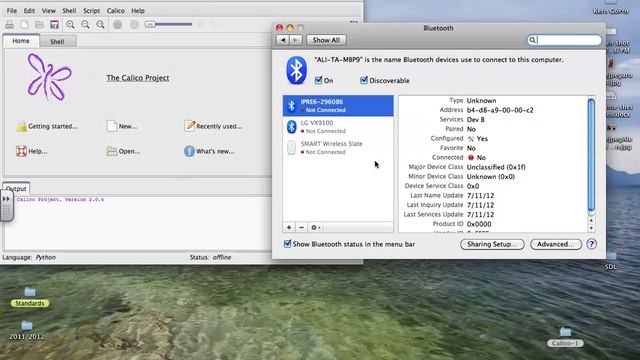Open the Script menu
640x360 pixels.
(91, 11)
